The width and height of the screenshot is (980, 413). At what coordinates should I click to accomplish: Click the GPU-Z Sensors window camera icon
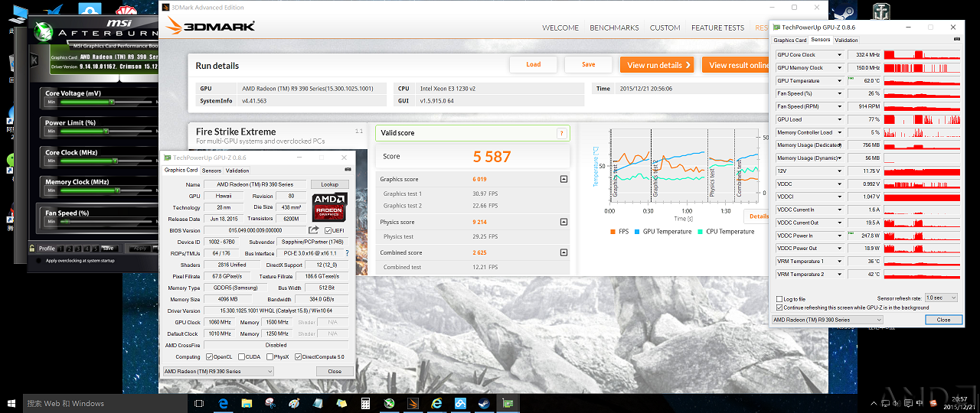pos(955,39)
